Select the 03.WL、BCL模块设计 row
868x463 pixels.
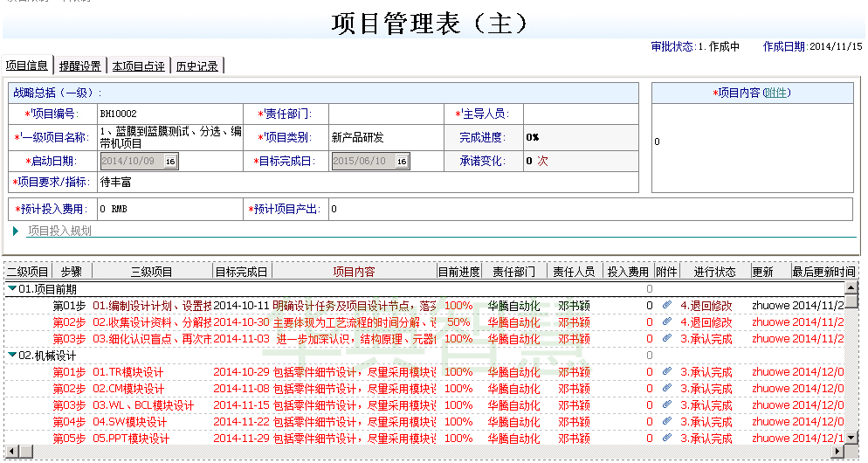424,404
